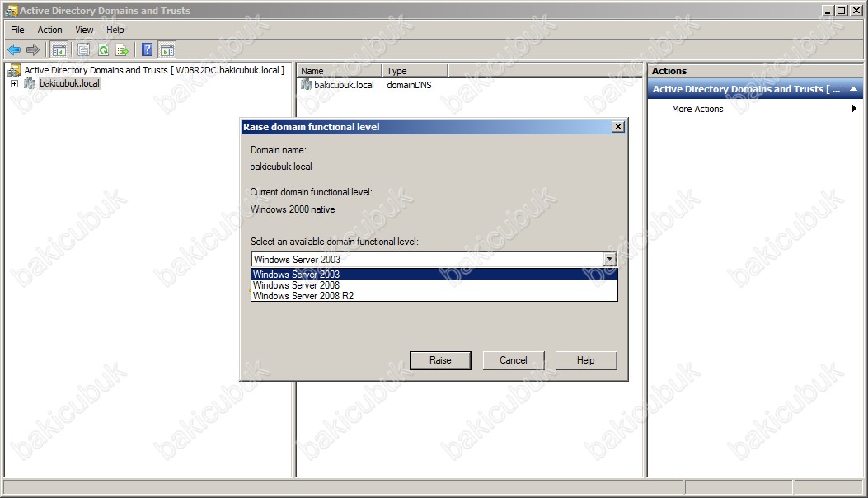Click the Back arrow in toolbar
This screenshot has height=498, width=868.
[x=14, y=49]
